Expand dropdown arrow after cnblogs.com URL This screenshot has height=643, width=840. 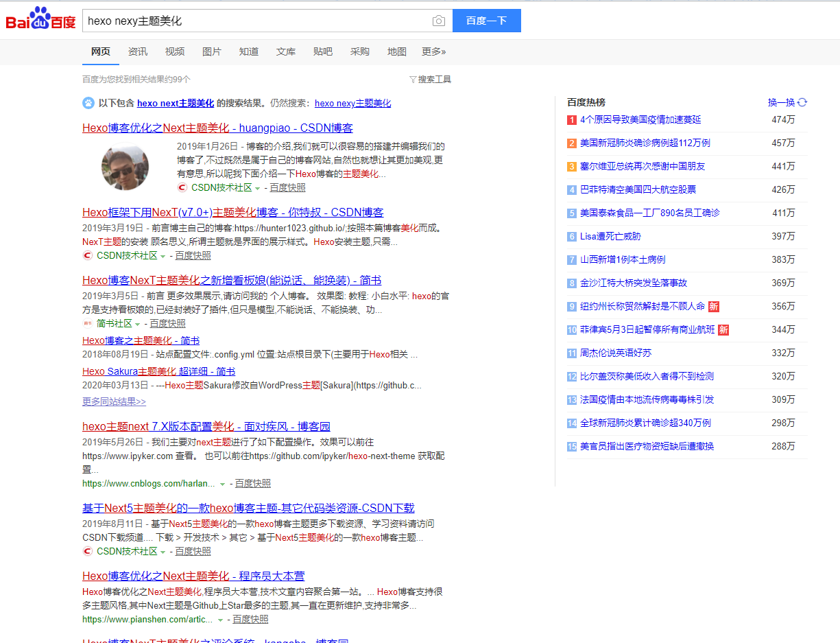pyautogui.click(x=222, y=484)
